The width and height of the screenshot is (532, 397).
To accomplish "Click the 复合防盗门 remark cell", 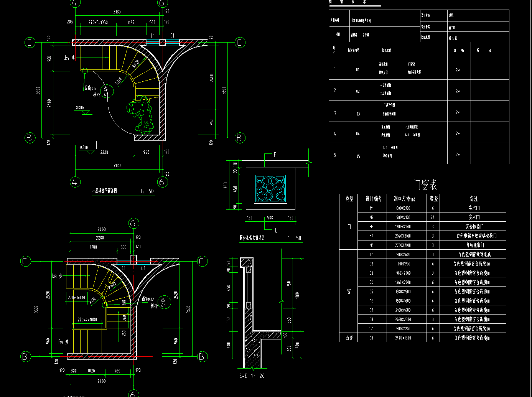I will tap(474, 227).
